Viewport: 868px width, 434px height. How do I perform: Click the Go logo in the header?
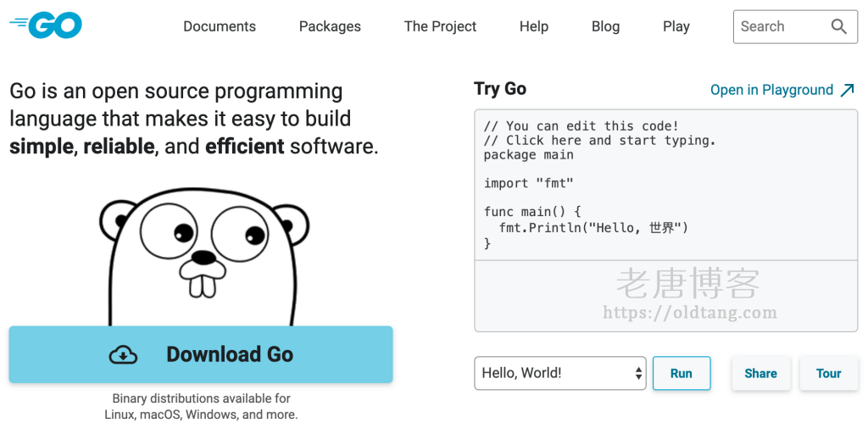tap(46, 25)
